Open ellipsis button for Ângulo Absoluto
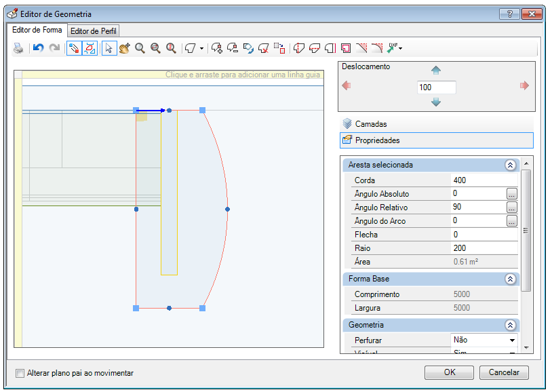Viewport: 552px width, 392px height. (511, 194)
